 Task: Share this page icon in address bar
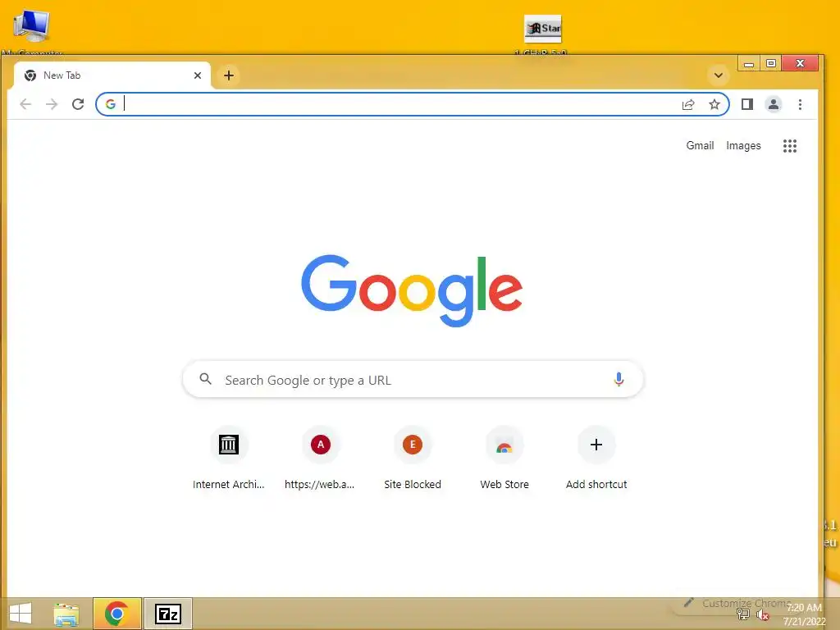[x=688, y=104]
